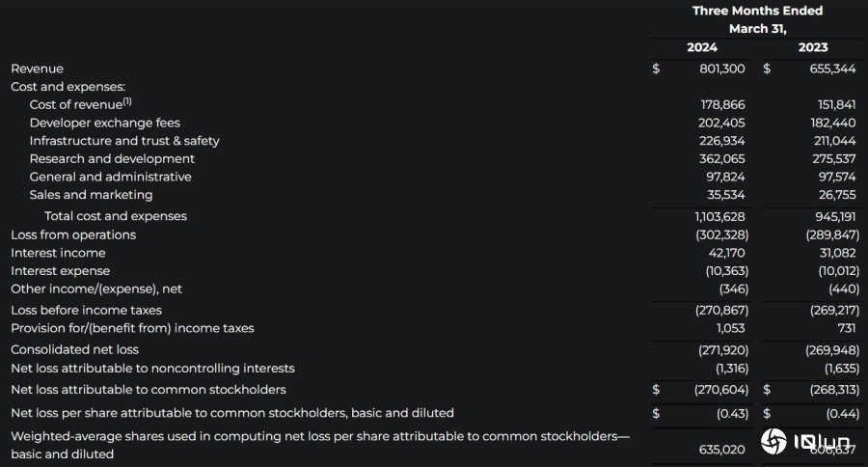Click the Consolidated net loss label
Screen dimensions: 868x467
coord(74,349)
